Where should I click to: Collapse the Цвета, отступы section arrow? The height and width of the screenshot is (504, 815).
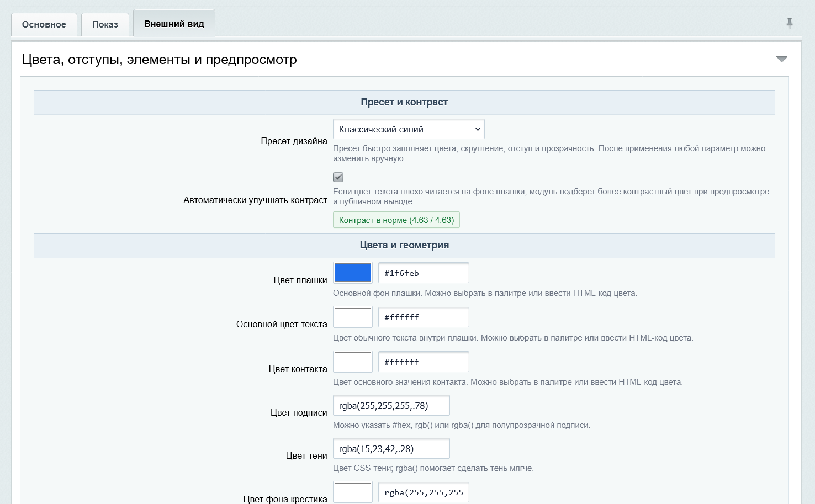[782, 59]
